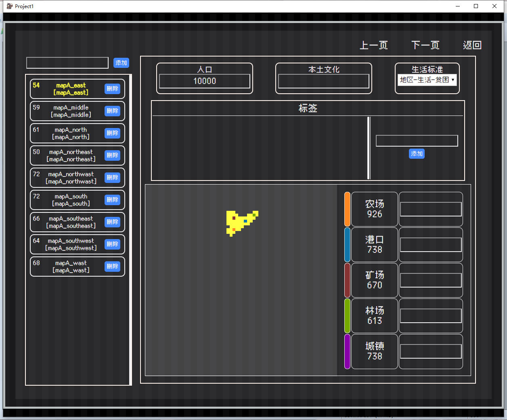The image size is (507, 420).
Task: Click the 添加 button beside the region name field
Action: tap(121, 63)
